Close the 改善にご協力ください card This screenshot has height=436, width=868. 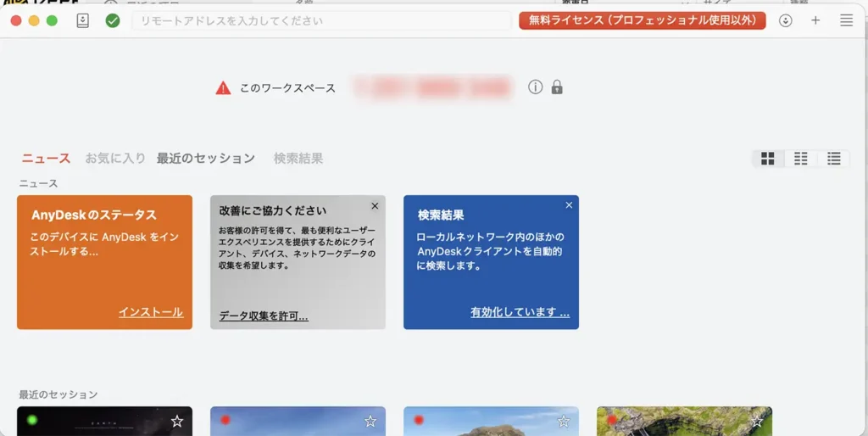(x=375, y=206)
